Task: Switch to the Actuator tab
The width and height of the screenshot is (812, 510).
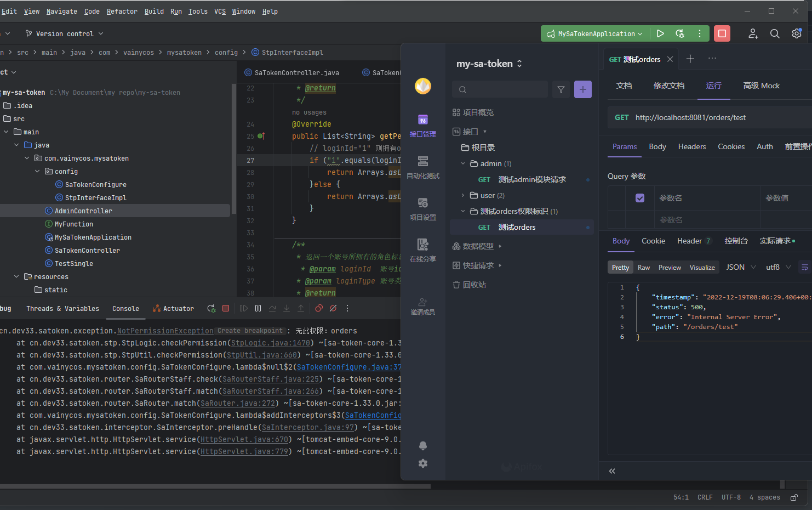Action: pyautogui.click(x=173, y=309)
